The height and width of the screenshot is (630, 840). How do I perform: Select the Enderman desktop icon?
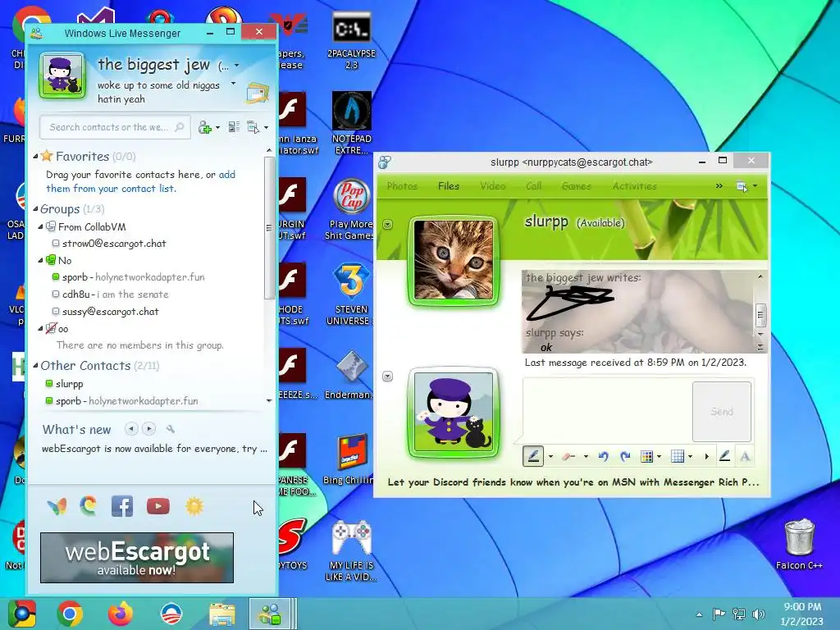pyautogui.click(x=351, y=374)
